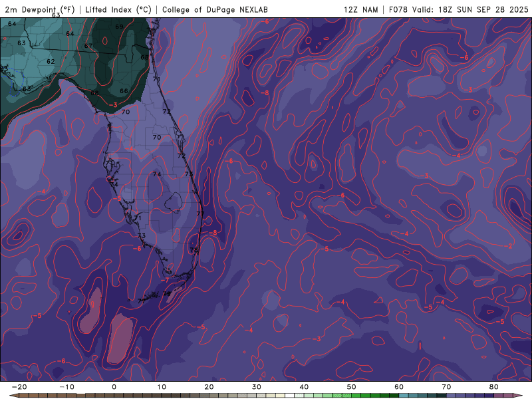Click the "40" color bar label
Screen dimensions: 532x399
click(304, 387)
